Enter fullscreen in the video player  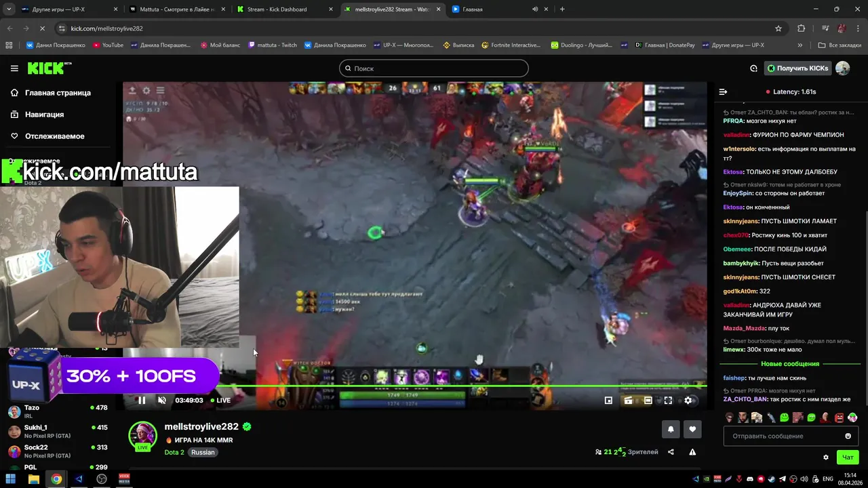coord(668,401)
